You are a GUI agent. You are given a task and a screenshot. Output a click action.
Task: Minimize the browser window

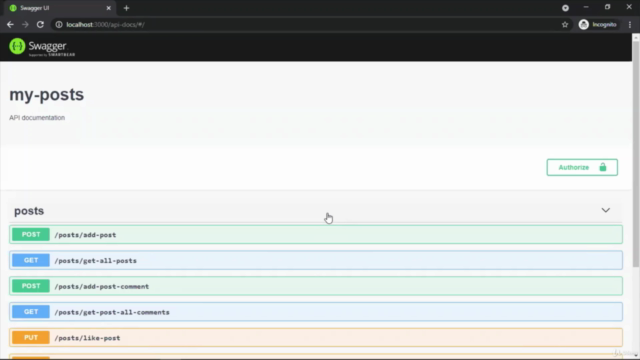tap(586, 7)
